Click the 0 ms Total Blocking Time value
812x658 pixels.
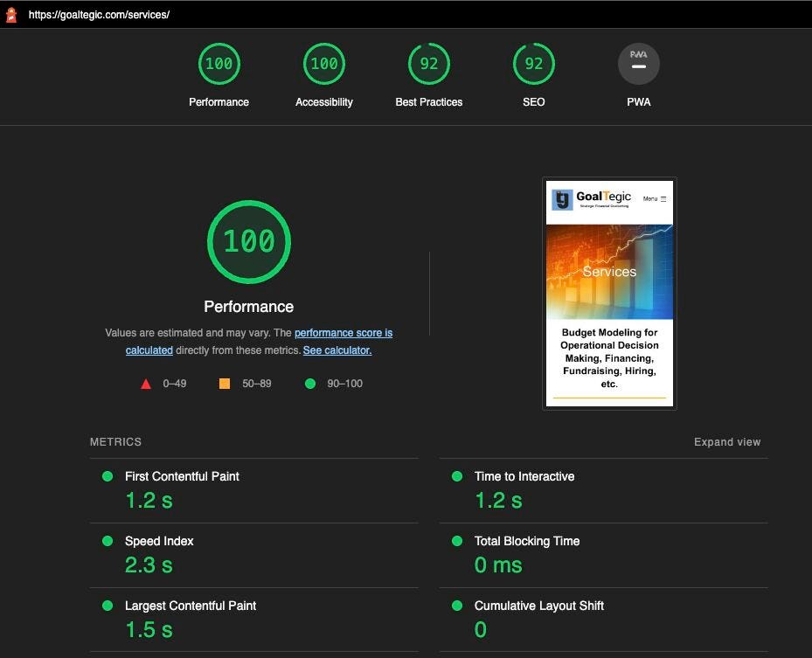[x=498, y=565]
